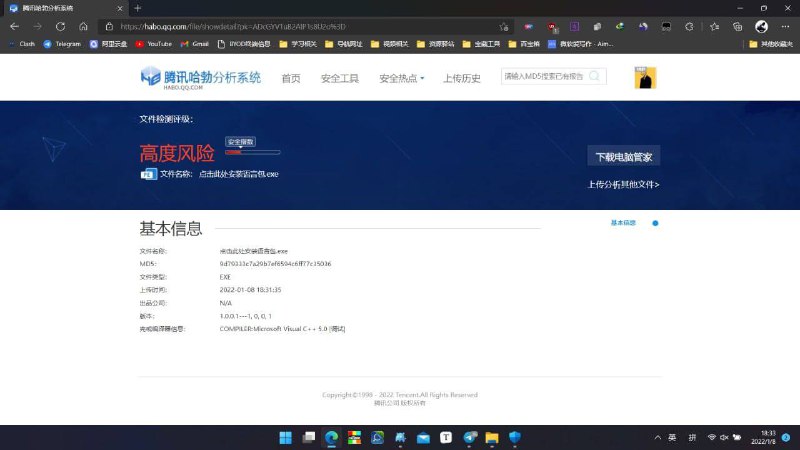Open the 导航网址 bookmark folder
The height and width of the screenshot is (450, 800).
coord(343,44)
